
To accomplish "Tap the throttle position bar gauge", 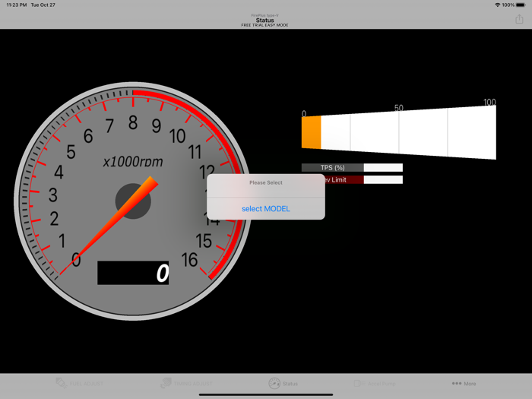I will [399, 132].
